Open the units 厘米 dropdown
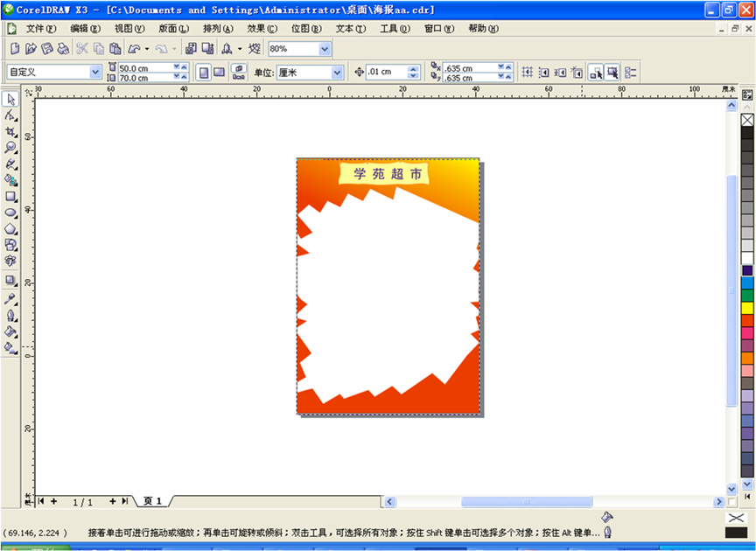The width and height of the screenshot is (756, 551). [x=336, y=73]
